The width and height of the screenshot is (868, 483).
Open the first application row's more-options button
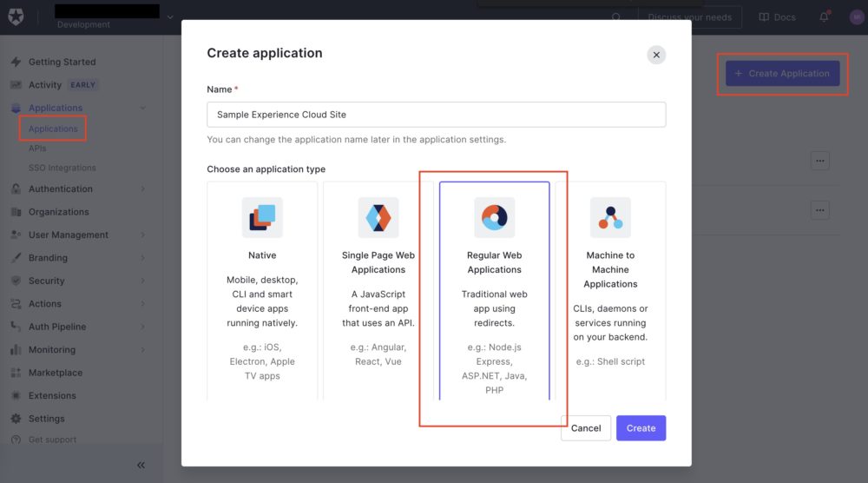click(820, 162)
